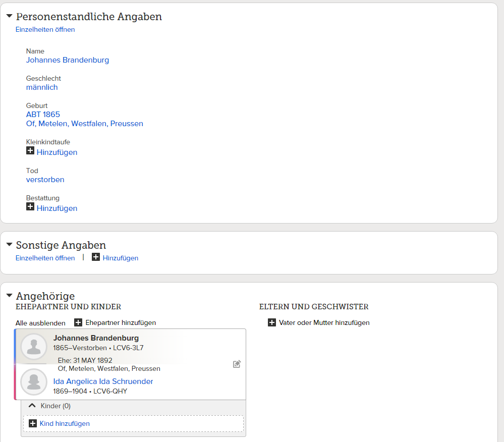Click the Kinder (0) label
504x442 pixels.
coord(55,406)
